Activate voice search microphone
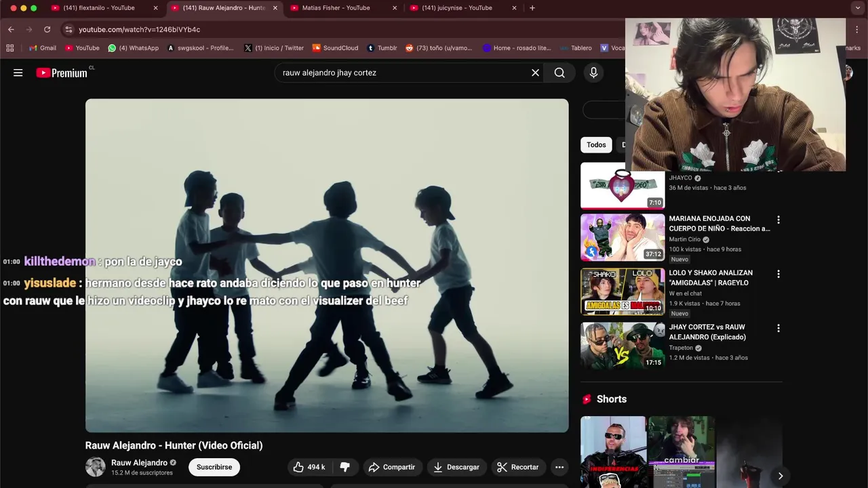The height and width of the screenshot is (488, 868). click(x=593, y=73)
